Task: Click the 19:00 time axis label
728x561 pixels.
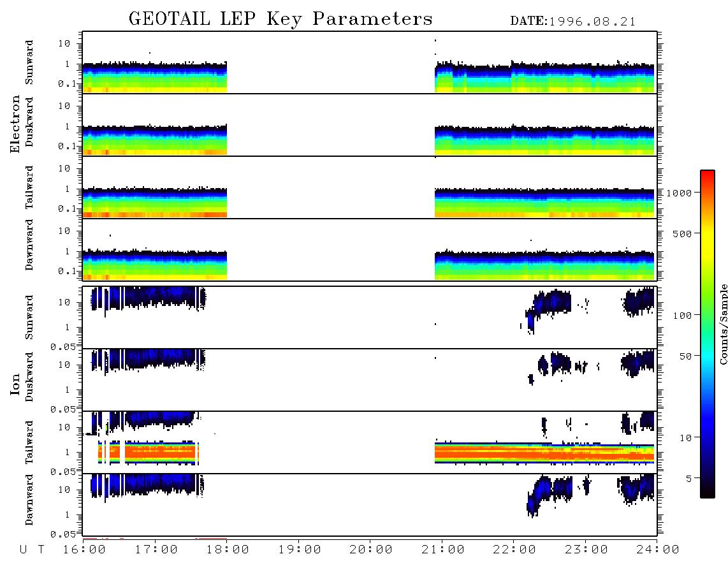Action: click(x=300, y=550)
